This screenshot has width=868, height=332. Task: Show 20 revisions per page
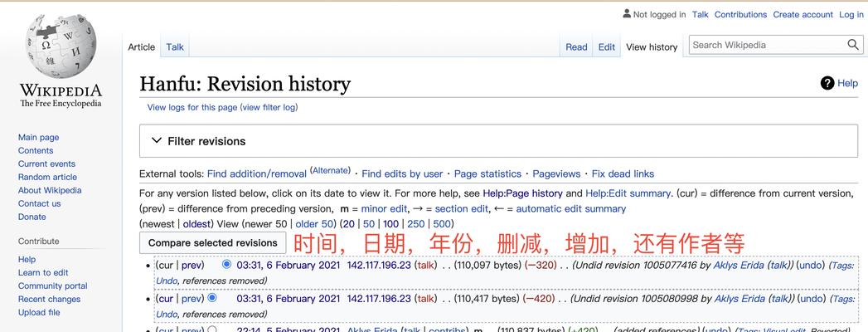[349, 224]
